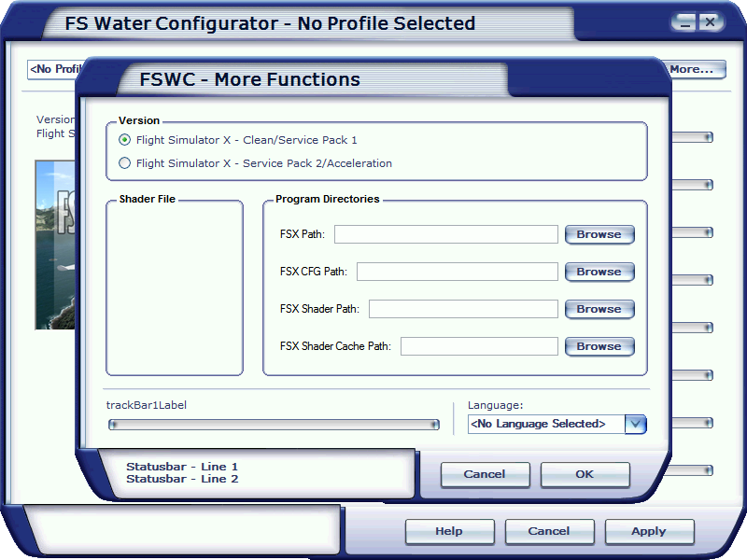Confirm the More Functions dialog with OK
Screen dimensions: 747x560
585,474
